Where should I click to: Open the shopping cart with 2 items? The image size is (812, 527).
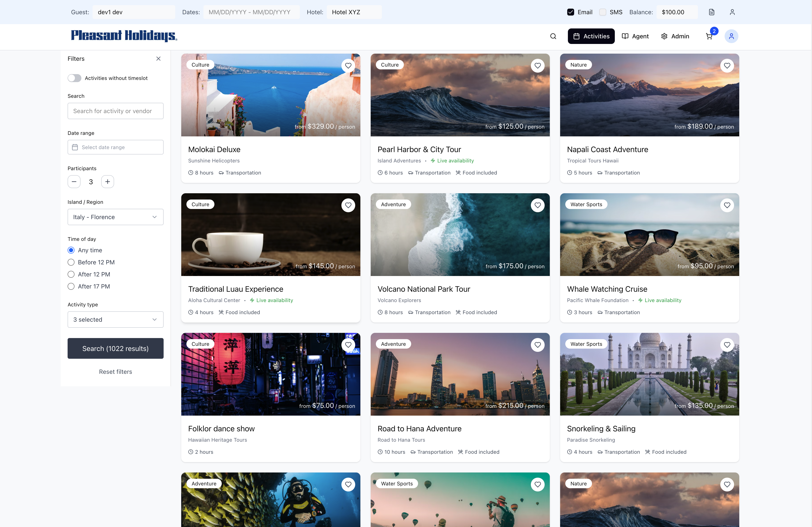point(709,36)
